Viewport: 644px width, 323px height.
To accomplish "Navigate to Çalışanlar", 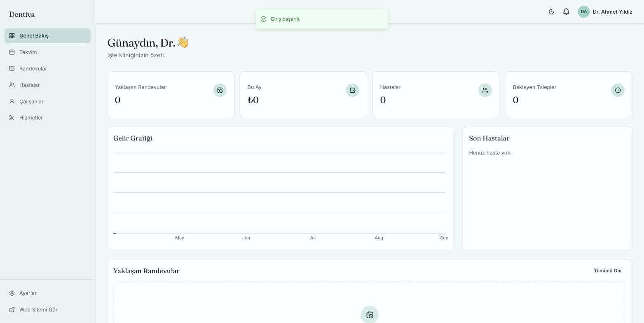I will point(47,102).
